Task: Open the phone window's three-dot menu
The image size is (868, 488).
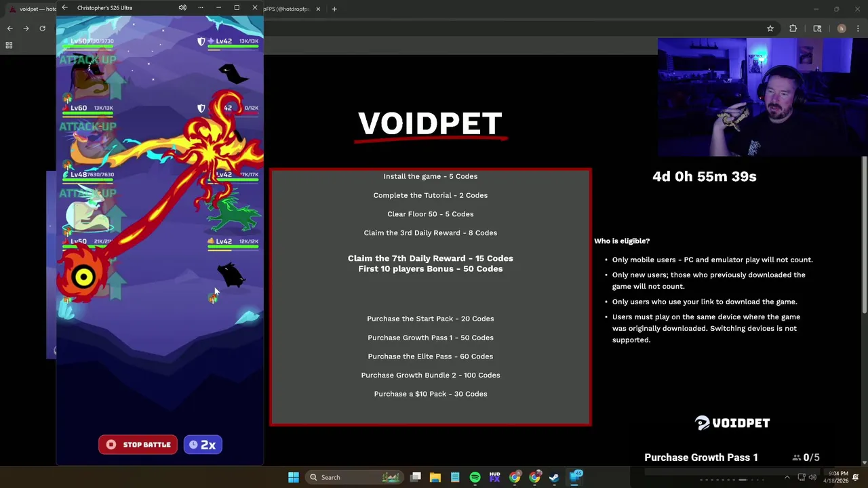Action: point(201,7)
